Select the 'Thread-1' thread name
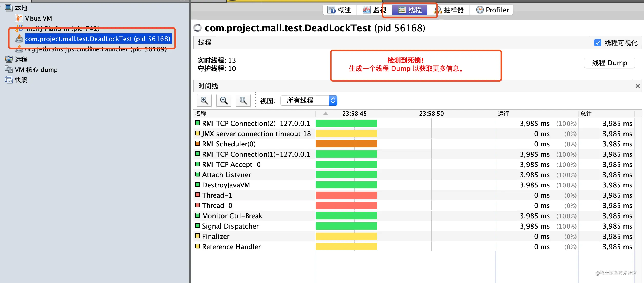Screen dimensions: 644x283 pyautogui.click(x=217, y=195)
